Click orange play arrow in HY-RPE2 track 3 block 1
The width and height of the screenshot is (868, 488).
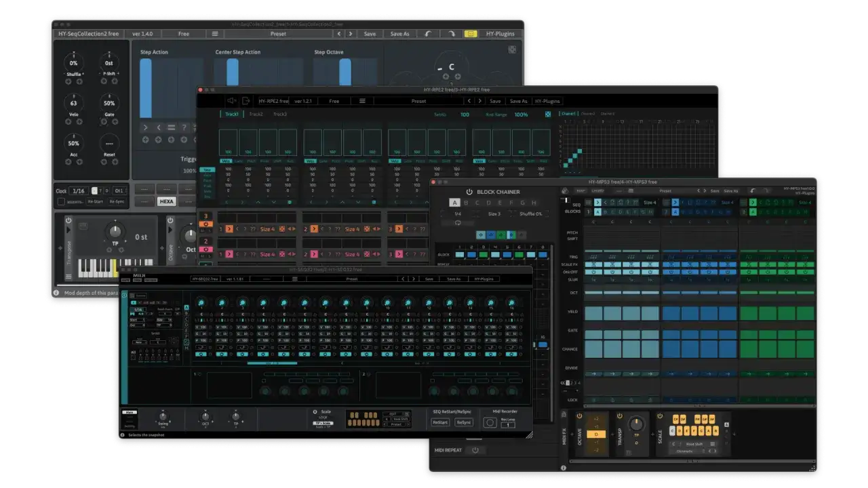click(x=229, y=229)
